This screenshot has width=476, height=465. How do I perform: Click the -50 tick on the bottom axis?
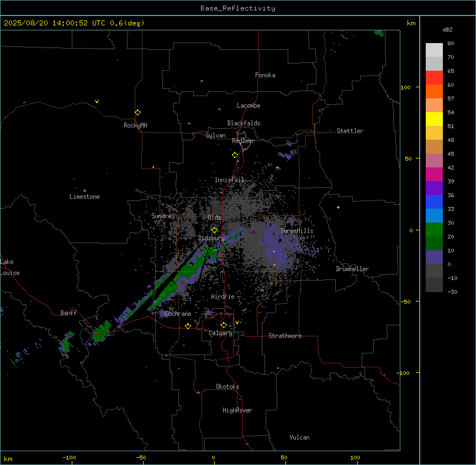pyautogui.click(x=141, y=457)
